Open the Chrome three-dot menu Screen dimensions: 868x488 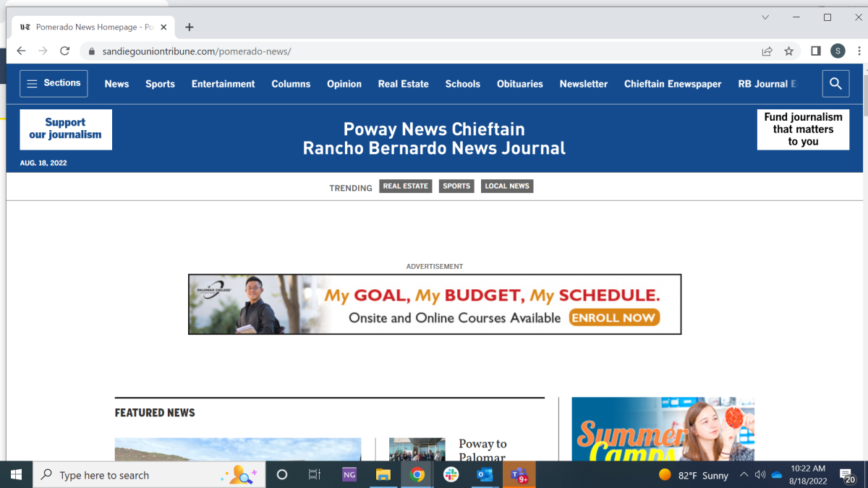tap(859, 51)
